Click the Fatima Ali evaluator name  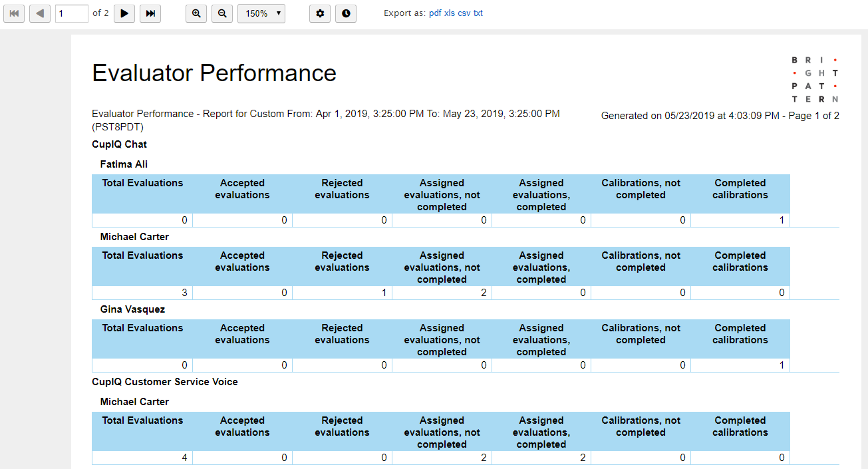[x=124, y=164]
